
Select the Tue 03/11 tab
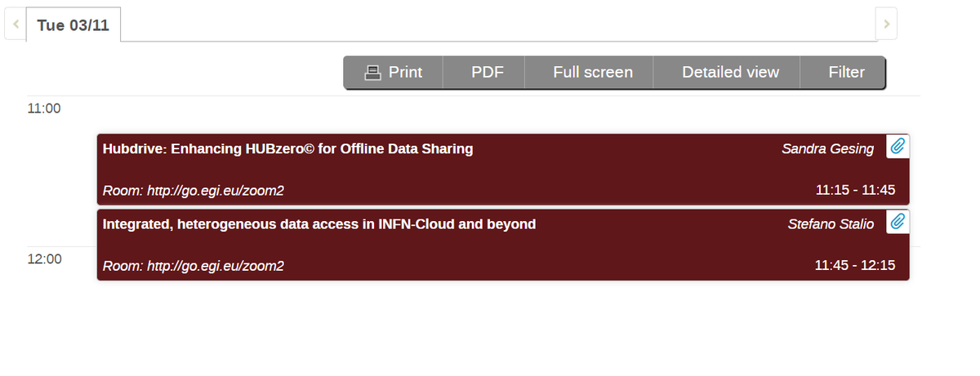(x=73, y=25)
